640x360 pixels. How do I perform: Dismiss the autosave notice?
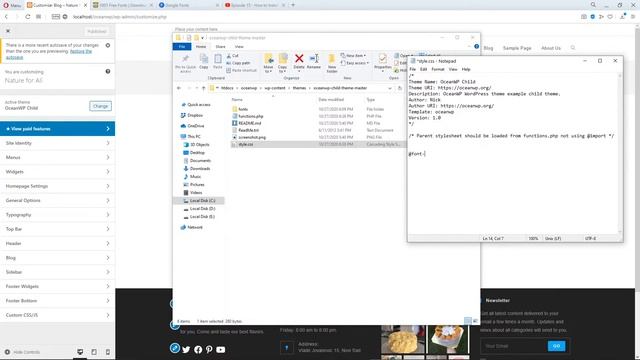[108, 45]
